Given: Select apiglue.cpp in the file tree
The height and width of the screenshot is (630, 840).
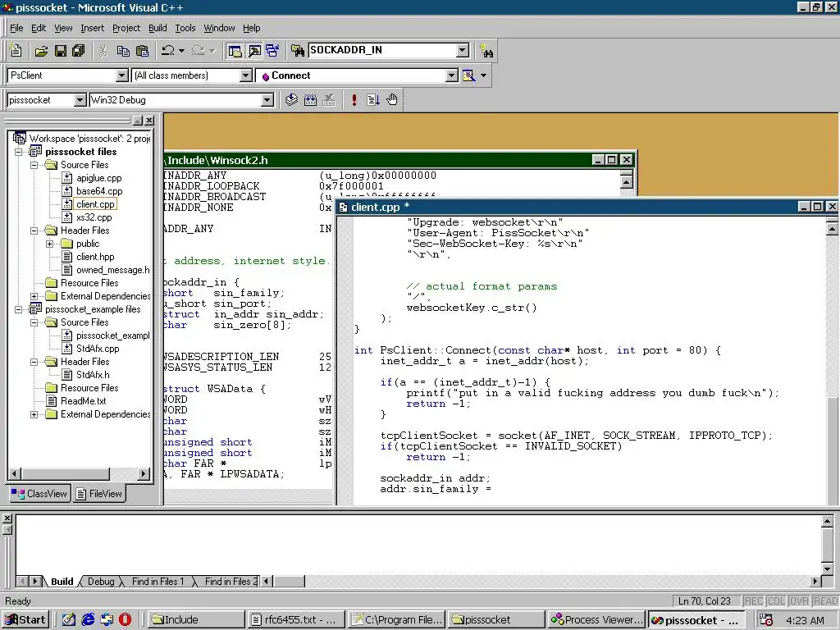Looking at the screenshot, I should (98, 178).
